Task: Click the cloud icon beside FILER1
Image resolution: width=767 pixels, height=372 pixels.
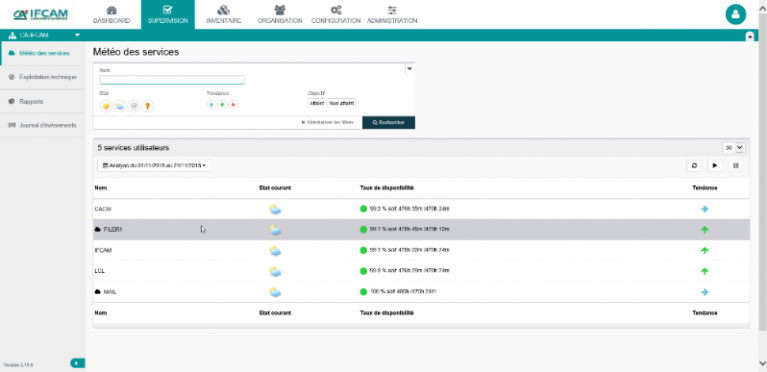Action: click(97, 229)
